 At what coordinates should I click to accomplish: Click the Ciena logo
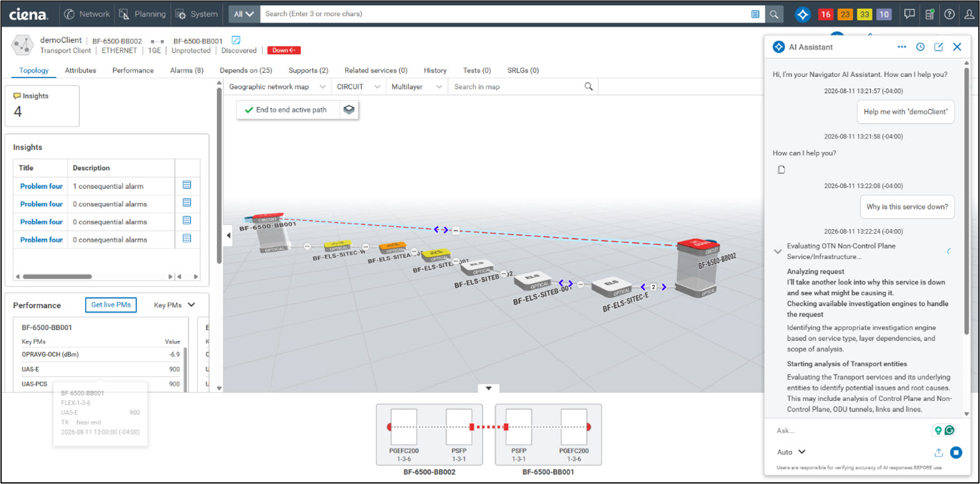(28, 14)
